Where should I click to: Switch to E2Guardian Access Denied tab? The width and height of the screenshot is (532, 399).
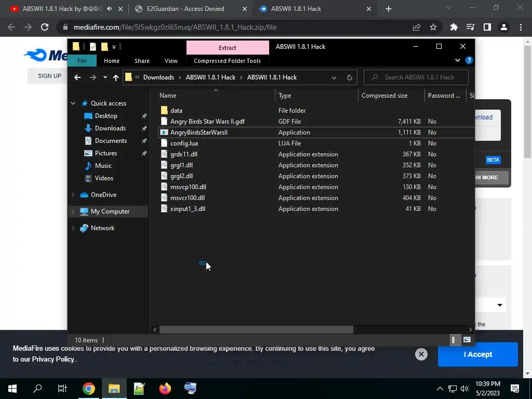tap(185, 9)
